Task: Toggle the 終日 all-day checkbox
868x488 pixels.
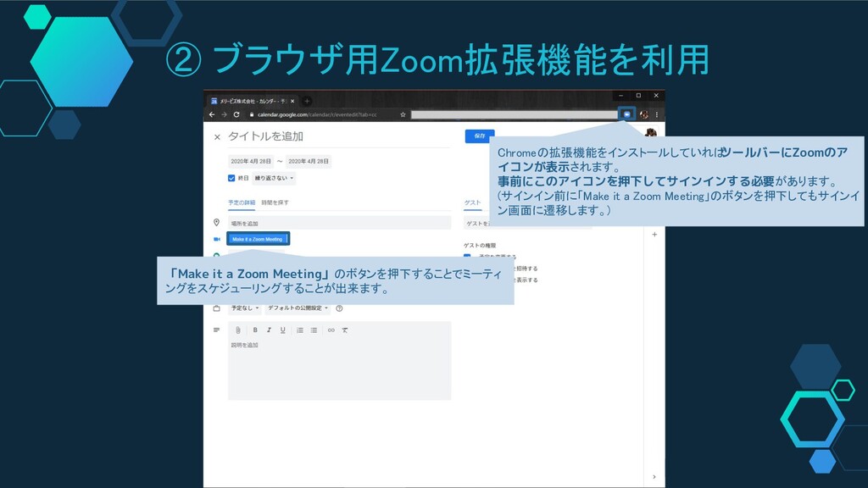Action: [231, 178]
